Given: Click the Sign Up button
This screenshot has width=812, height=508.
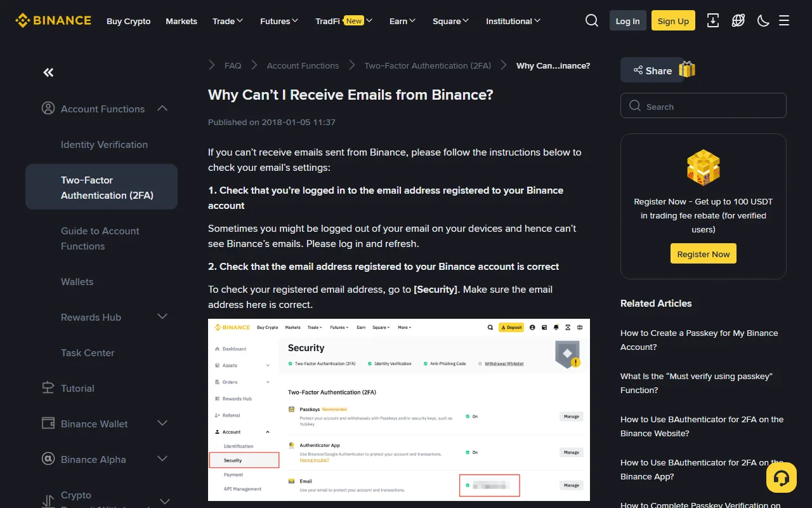Looking at the screenshot, I should [x=673, y=21].
